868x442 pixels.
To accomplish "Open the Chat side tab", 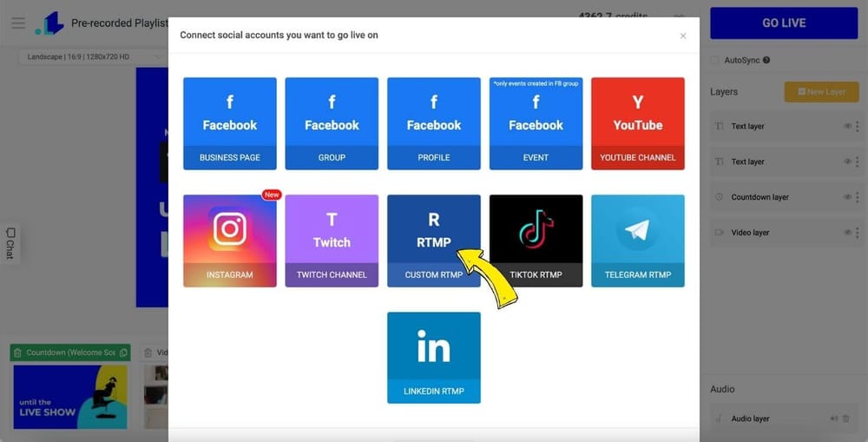I will (x=10, y=243).
